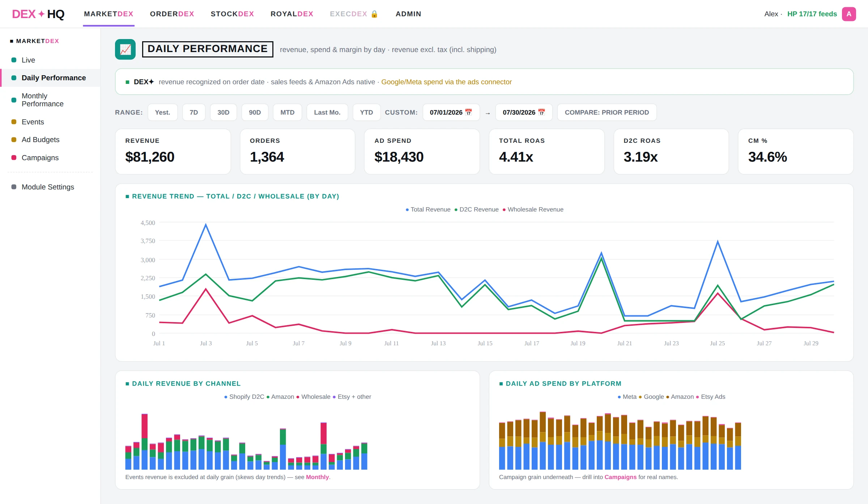
Task: Click the Events sidebar dot icon
Action: 14,122
